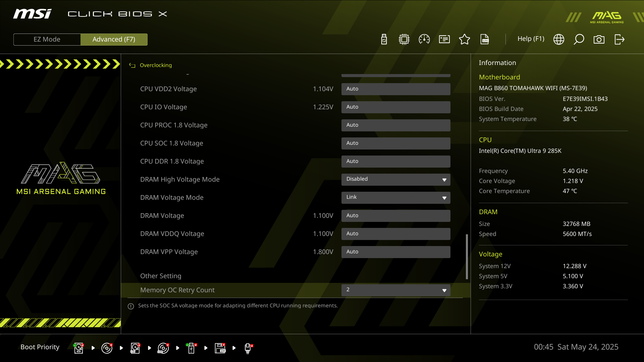Open the DRAM Voltage Mode dropdown
Image resolution: width=644 pixels, height=362 pixels.
click(396, 197)
